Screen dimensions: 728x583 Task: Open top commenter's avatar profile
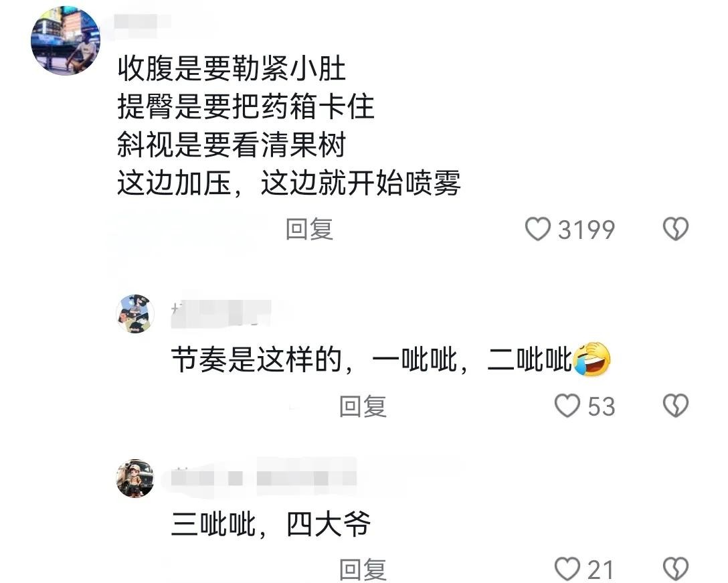tap(66, 40)
